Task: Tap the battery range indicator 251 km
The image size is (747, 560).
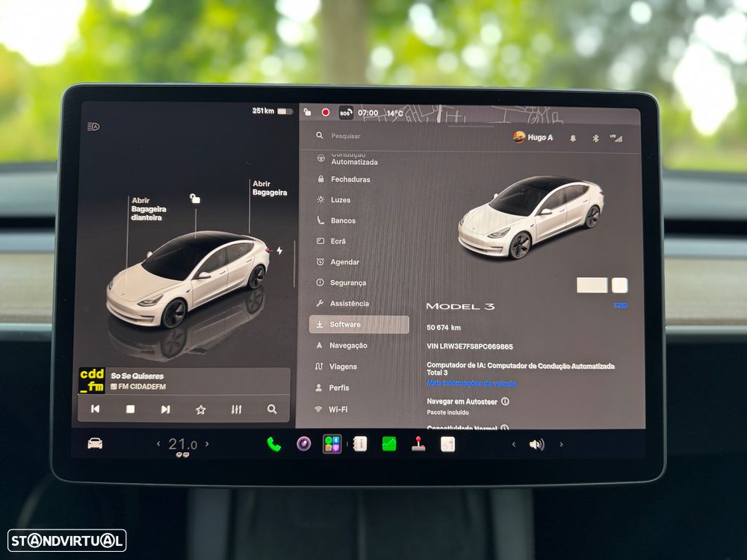Action: click(x=273, y=111)
